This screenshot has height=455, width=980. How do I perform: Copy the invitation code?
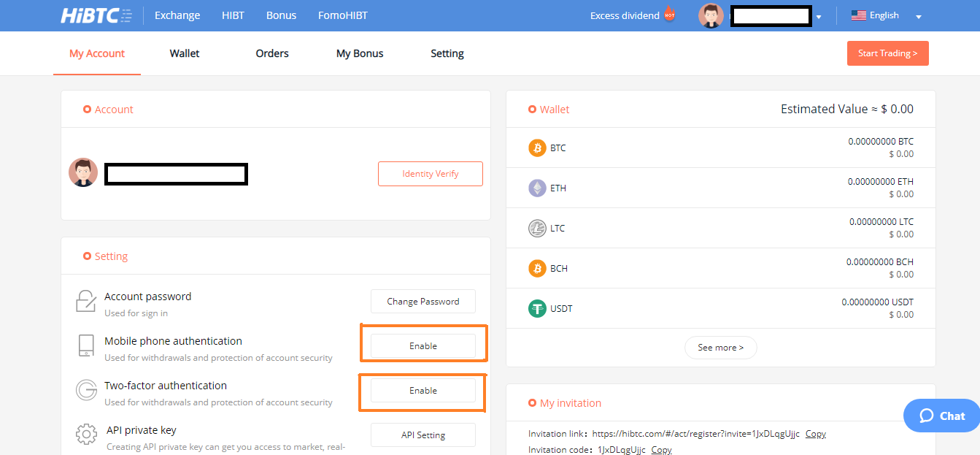click(662, 450)
